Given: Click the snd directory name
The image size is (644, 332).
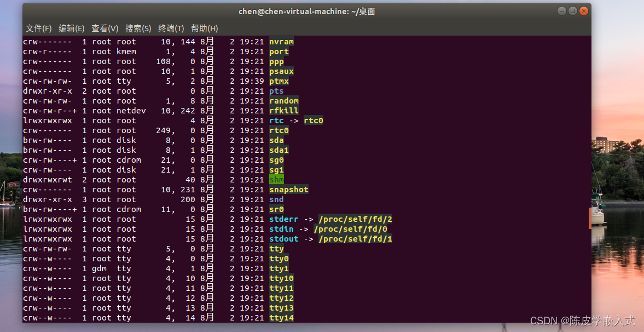Looking at the screenshot, I should tap(276, 199).
